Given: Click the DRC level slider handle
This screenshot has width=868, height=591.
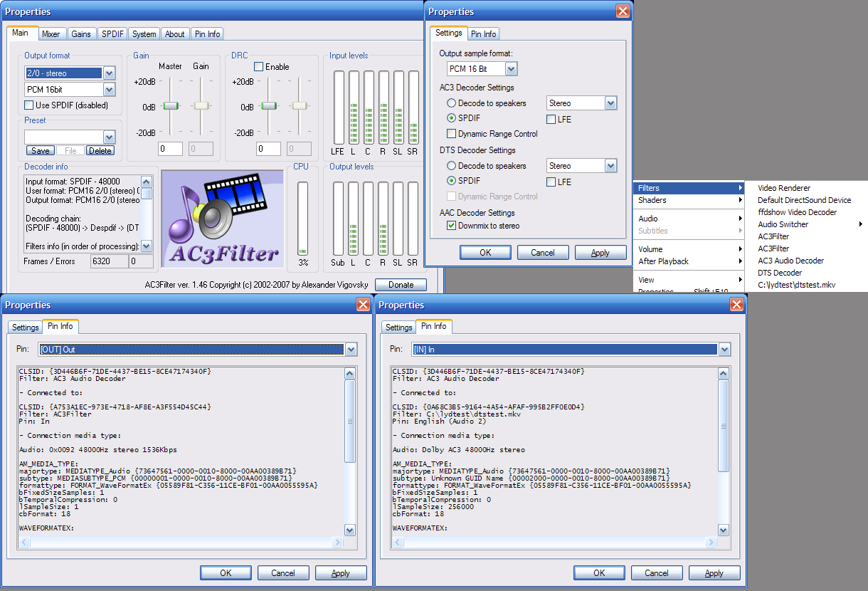Looking at the screenshot, I should coord(269,105).
